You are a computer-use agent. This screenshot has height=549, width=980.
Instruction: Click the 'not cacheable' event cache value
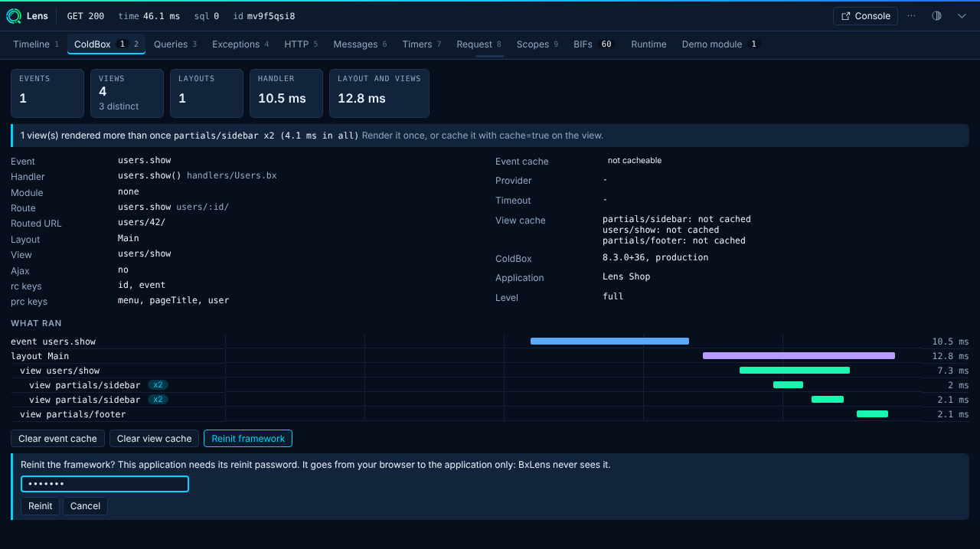pos(635,161)
